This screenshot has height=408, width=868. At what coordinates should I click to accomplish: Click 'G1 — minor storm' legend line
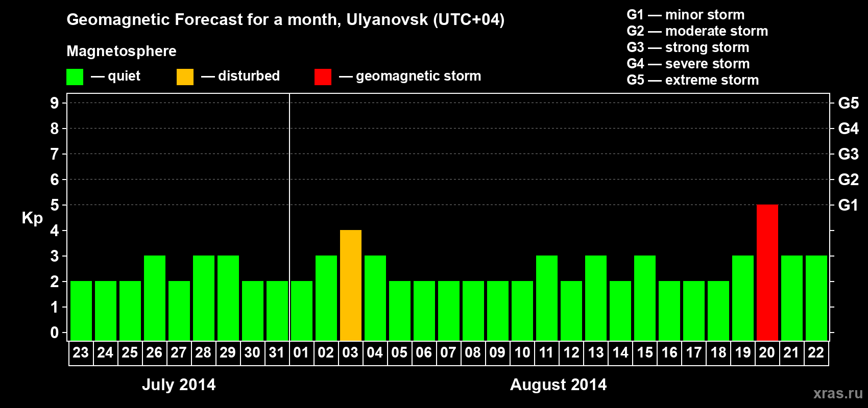(686, 15)
